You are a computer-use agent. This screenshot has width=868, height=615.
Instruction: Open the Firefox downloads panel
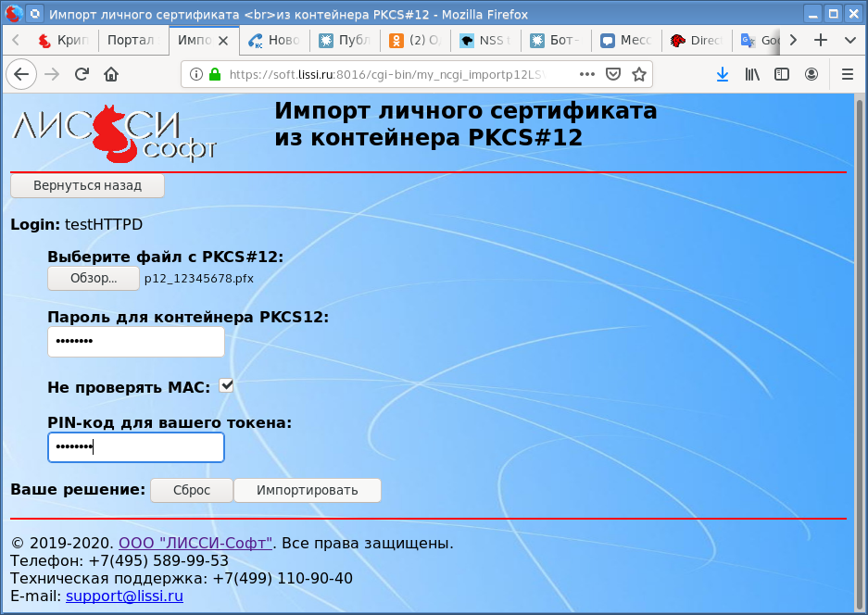723,74
